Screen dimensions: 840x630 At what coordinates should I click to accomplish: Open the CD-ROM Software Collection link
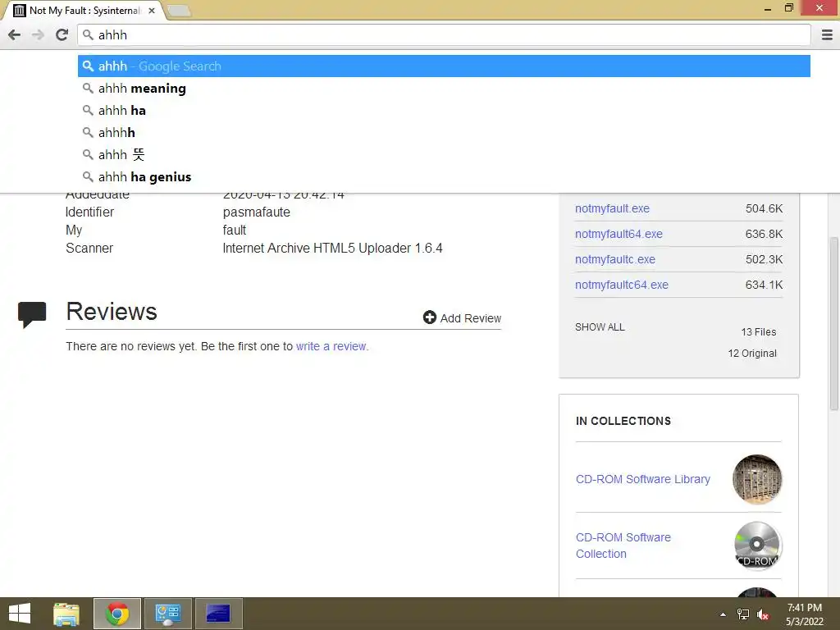coord(623,546)
